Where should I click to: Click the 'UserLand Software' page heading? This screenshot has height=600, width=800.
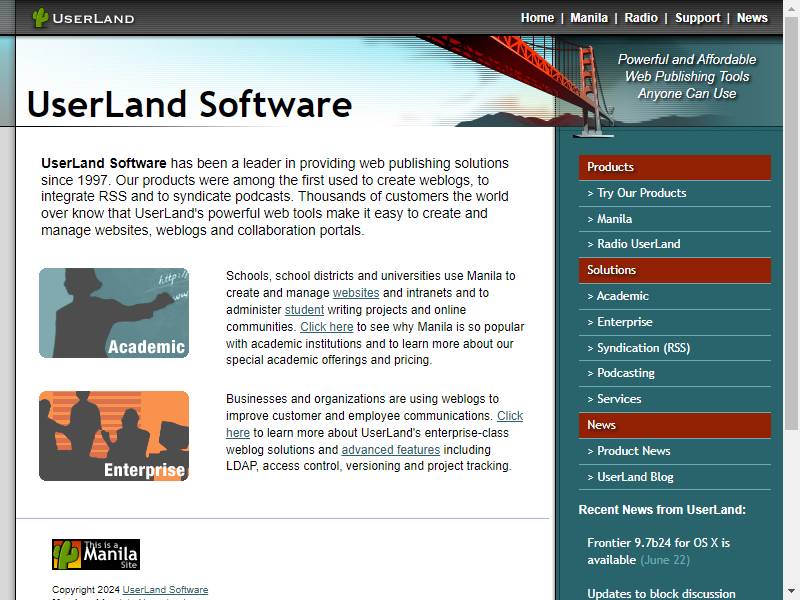click(189, 104)
